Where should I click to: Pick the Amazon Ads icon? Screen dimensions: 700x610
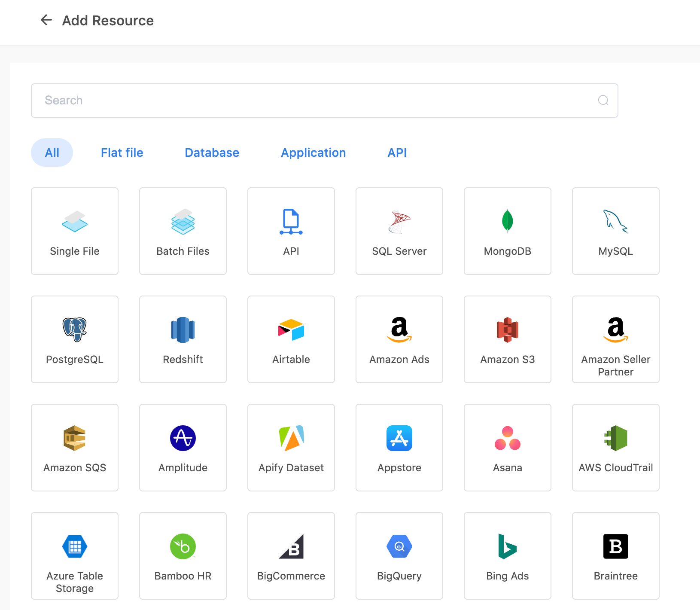click(399, 329)
